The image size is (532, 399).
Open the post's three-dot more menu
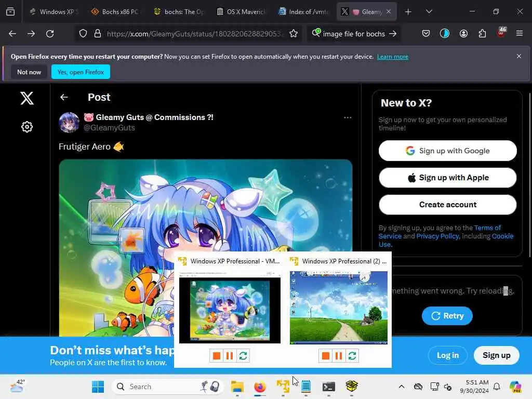[348, 117]
